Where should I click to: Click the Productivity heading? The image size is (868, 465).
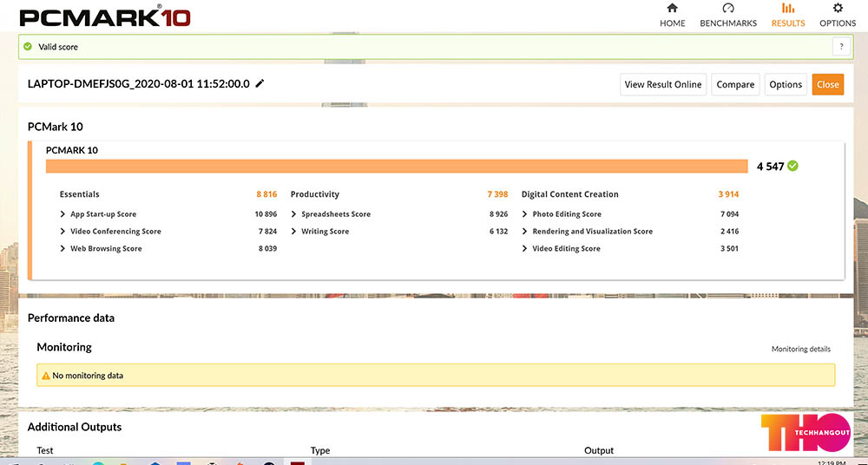(x=315, y=194)
